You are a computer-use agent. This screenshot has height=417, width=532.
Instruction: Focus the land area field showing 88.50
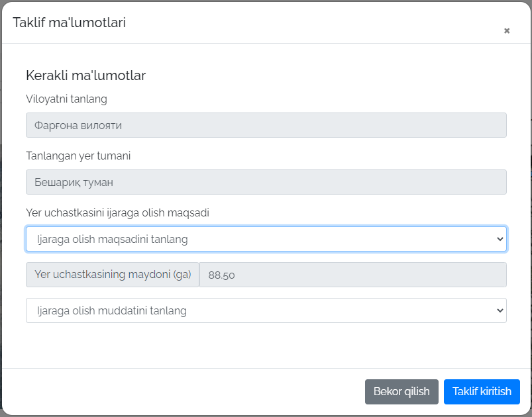click(x=352, y=275)
